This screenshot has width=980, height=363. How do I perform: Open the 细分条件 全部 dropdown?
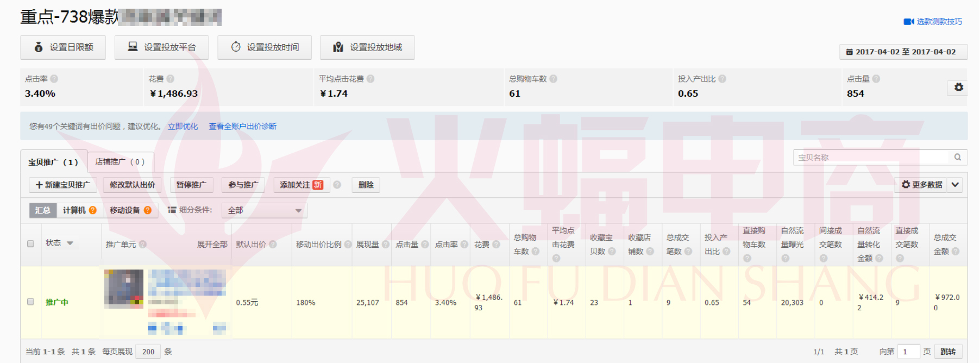point(264,210)
